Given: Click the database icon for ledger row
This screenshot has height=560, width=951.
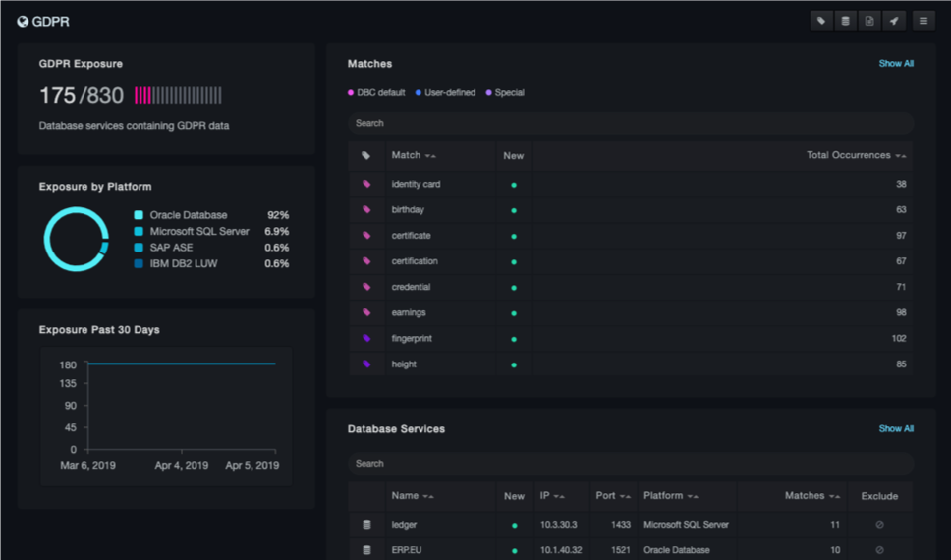Looking at the screenshot, I should pos(366,525).
